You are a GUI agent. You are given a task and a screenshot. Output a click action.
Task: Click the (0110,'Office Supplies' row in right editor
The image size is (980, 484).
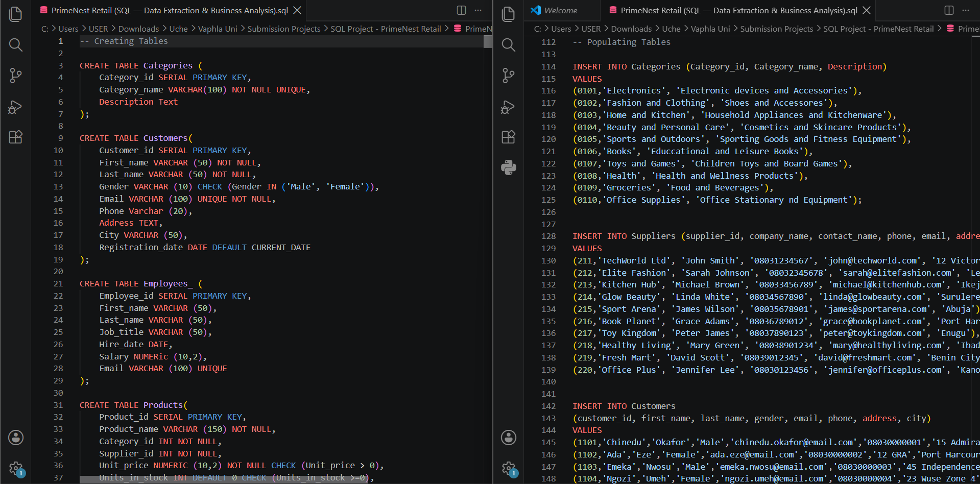pos(717,200)
